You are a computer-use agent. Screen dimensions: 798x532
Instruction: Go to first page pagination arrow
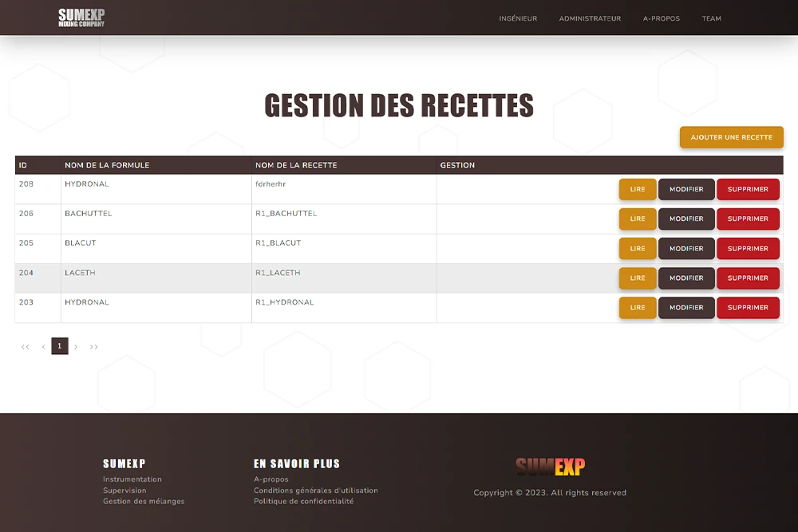point(25,347)
